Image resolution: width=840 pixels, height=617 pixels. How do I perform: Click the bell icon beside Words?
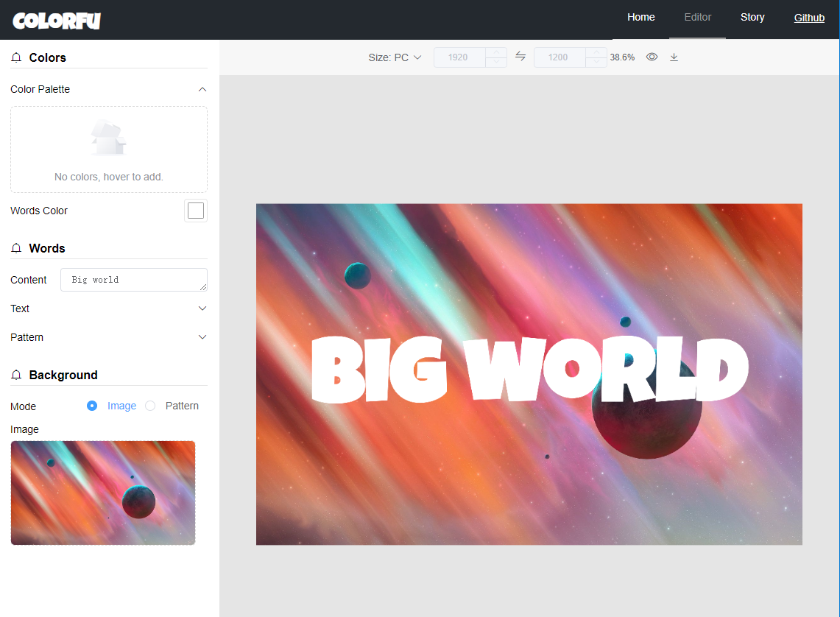coord(17,248)
